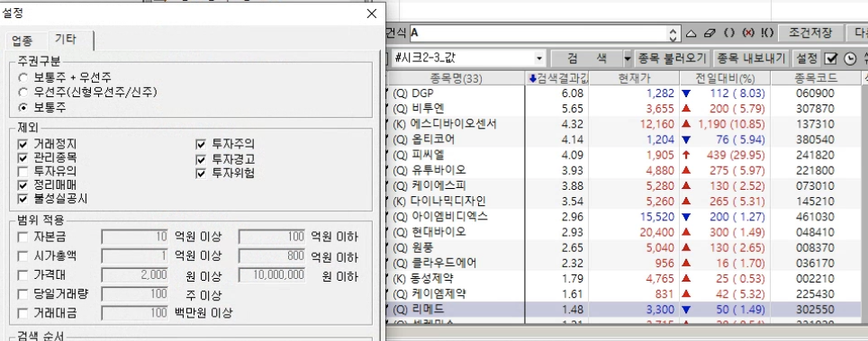Click the 자본금 maximum 억원 이하 field

272,238
